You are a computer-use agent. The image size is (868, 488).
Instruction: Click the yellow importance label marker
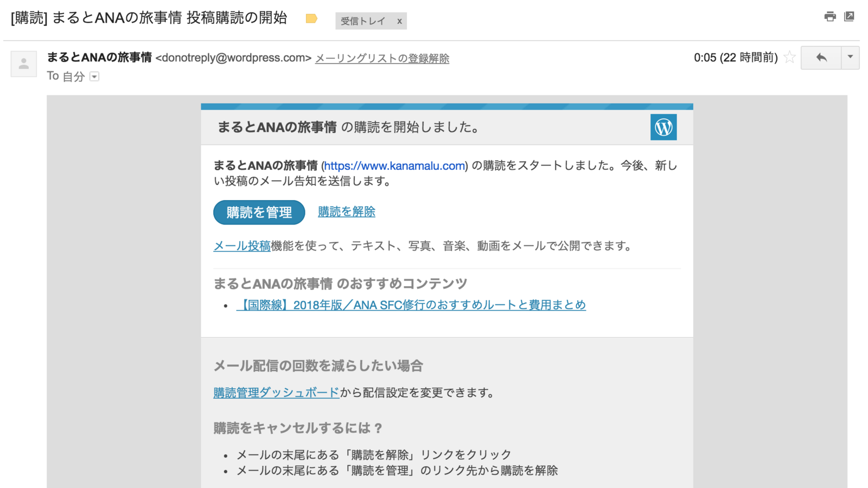[x=311, y=19]
